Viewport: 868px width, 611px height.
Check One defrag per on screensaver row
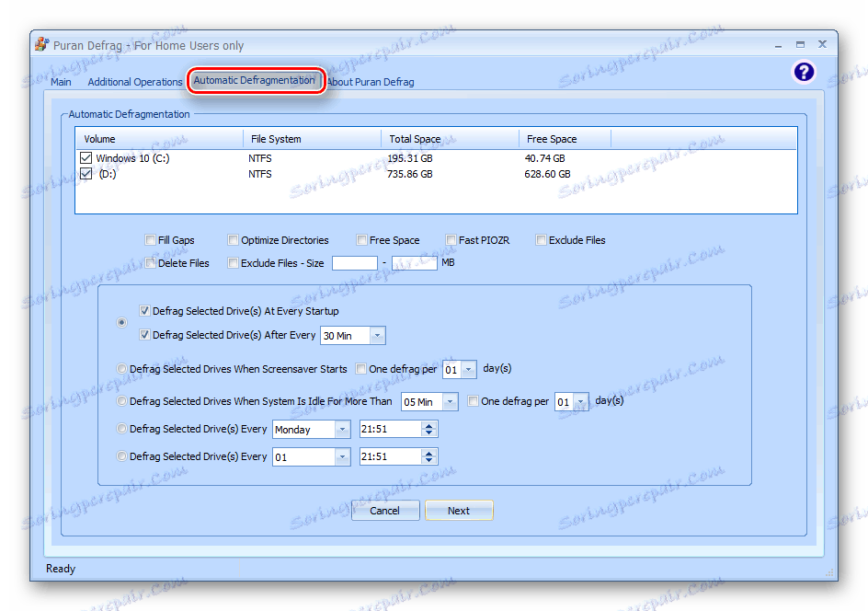[361, 368]
